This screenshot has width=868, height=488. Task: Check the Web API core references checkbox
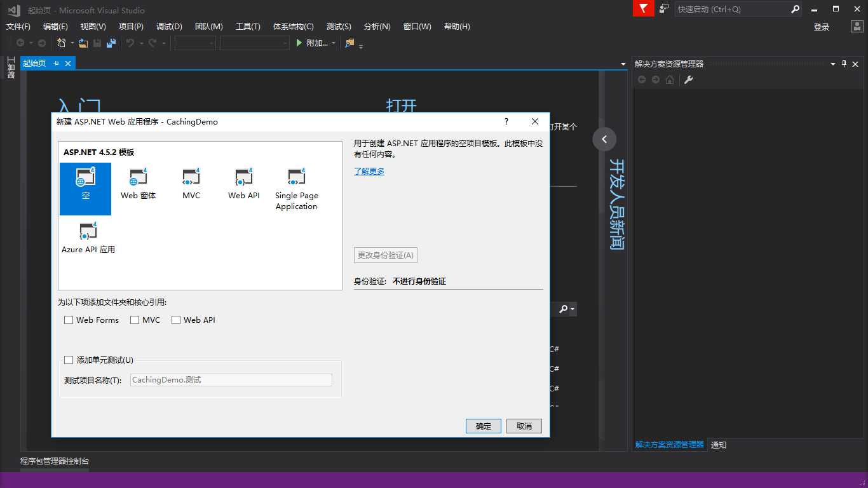click(176, 320)
